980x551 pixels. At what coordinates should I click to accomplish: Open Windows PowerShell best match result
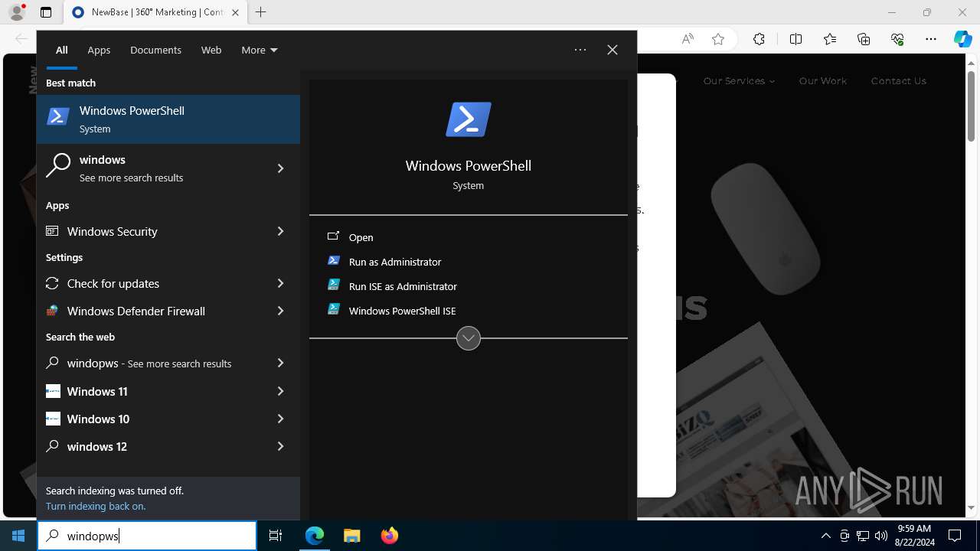point(168,119)
